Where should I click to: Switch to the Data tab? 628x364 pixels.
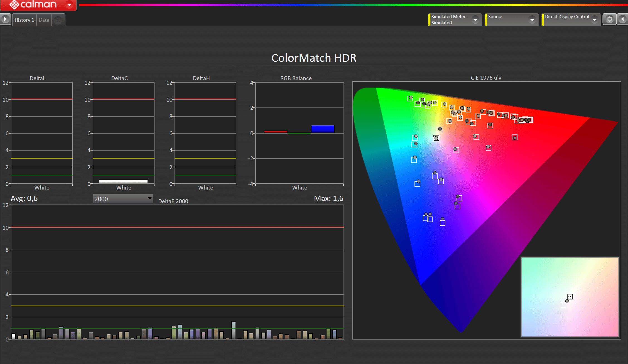click(x=44, y=20)
